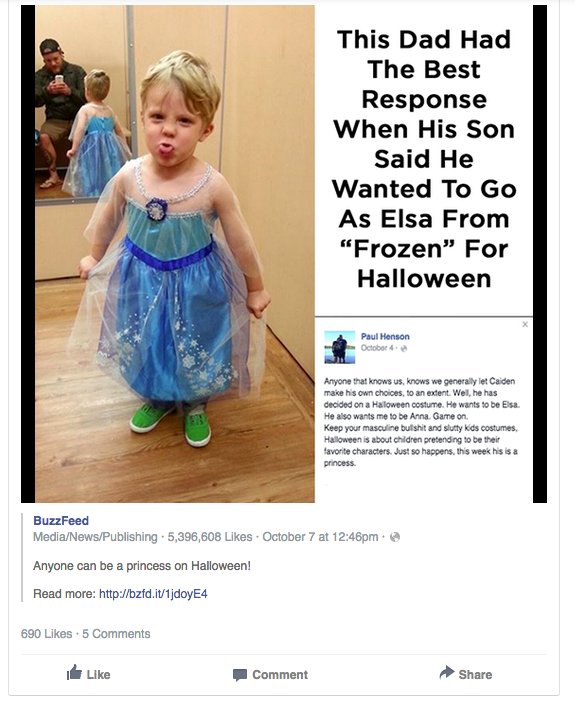Follow the bzfd.it read more link
Image resolution: width=575 pixels, height=701 pixels.
pos(153,594)
